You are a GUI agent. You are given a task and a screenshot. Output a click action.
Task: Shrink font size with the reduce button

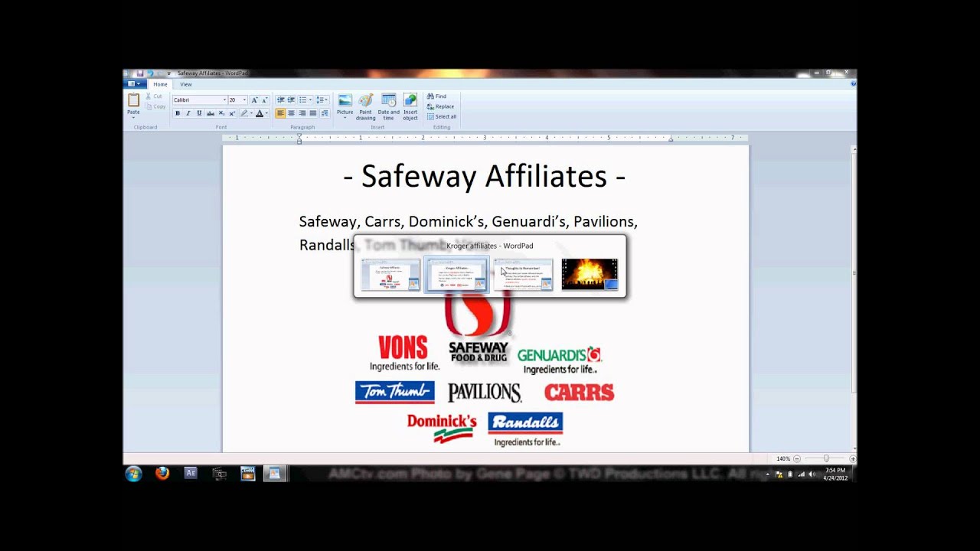265,100
